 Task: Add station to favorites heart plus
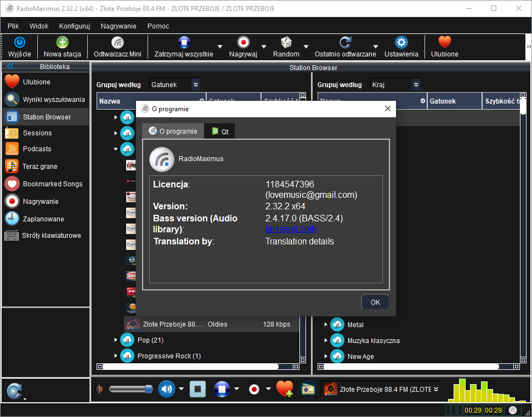284,389
